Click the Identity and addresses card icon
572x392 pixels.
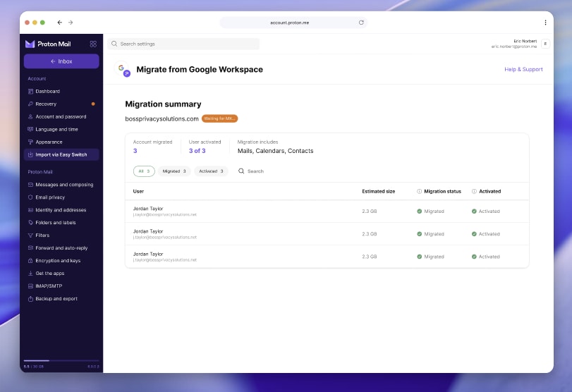point(30,210)
